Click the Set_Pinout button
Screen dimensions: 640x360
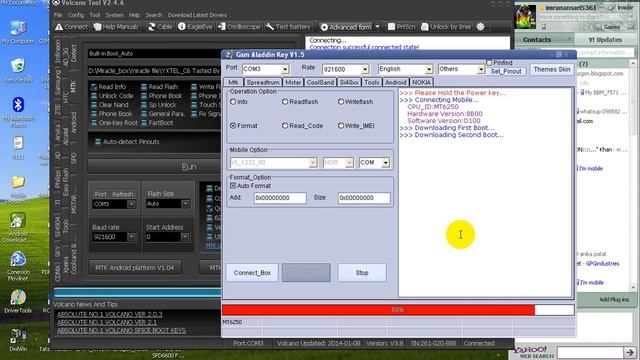[x=506, y=71]
